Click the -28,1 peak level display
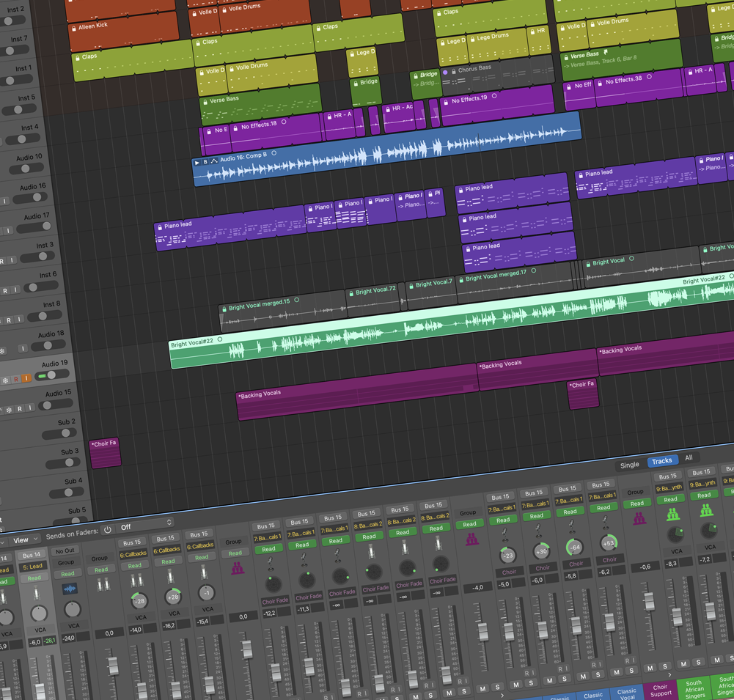 tap(50, 640)
